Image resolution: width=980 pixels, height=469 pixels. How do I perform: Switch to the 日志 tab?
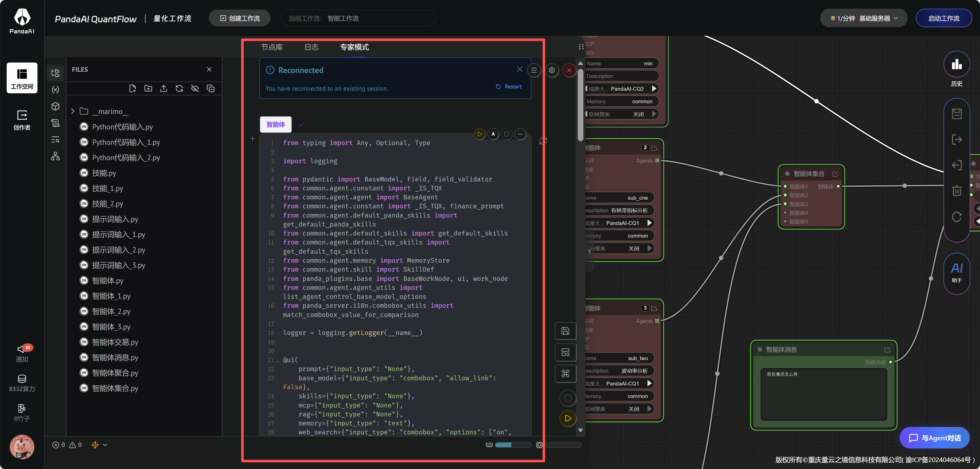point(311,47)
